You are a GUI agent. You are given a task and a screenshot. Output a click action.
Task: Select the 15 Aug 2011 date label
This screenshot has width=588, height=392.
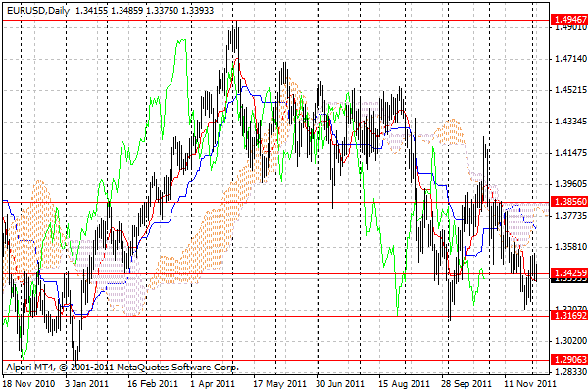coord(404,385)
